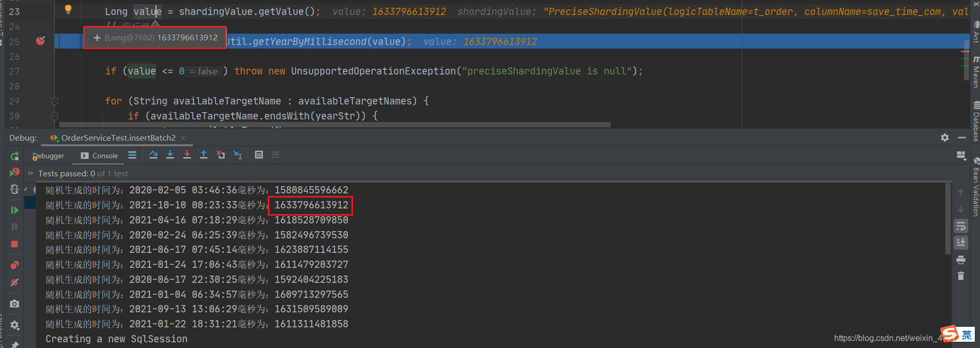
Task: Toggle auto-test rerun icon
Action: (x=14, y=190)
